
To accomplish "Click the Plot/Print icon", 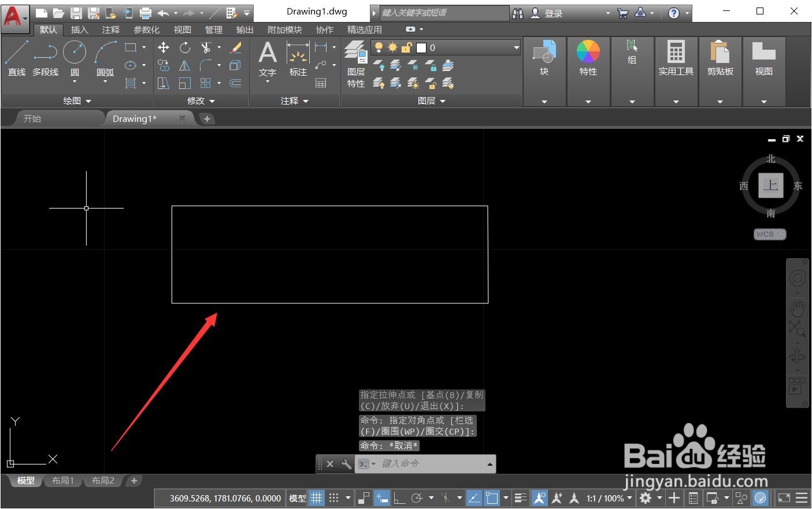I will point(146,13).
